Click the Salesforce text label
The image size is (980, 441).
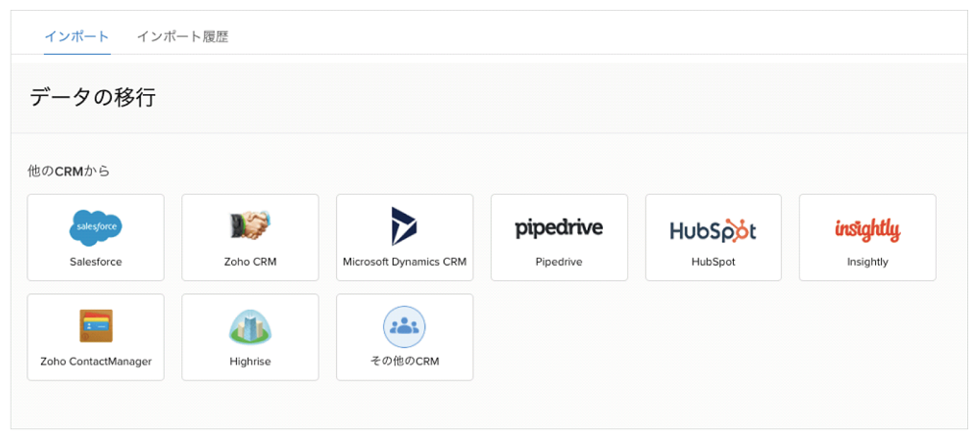tap(96, 262)
